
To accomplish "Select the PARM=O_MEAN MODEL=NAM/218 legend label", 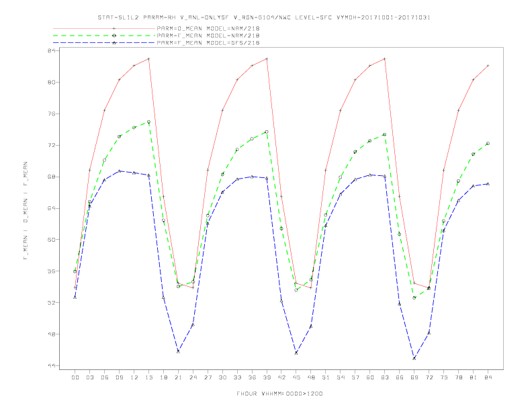I will tap(208, 28).
